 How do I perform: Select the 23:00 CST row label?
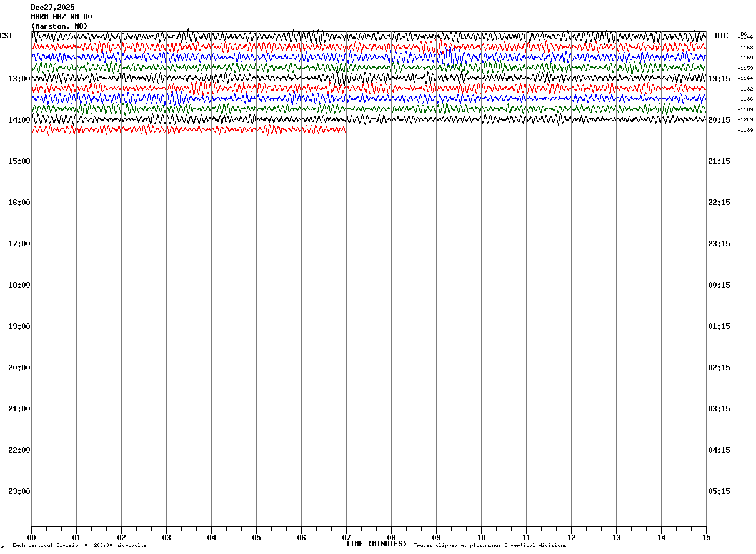coord(19,491)
